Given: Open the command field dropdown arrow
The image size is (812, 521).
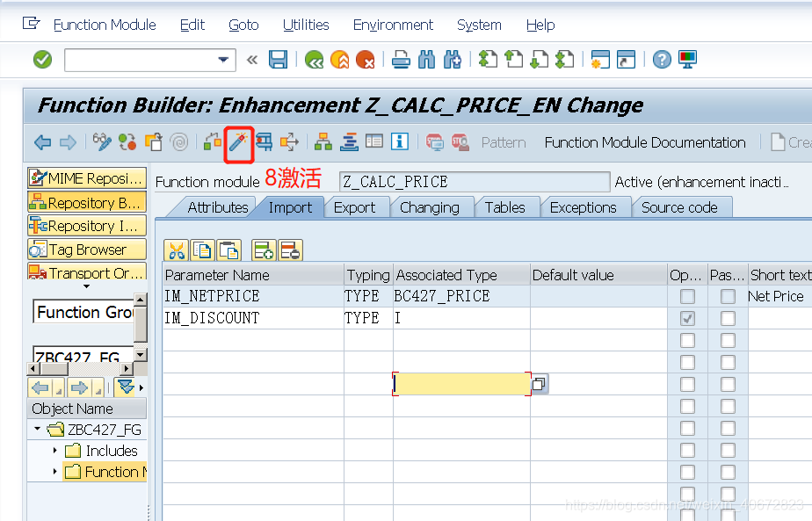Looking at the screenshot, I should (223, 60).
